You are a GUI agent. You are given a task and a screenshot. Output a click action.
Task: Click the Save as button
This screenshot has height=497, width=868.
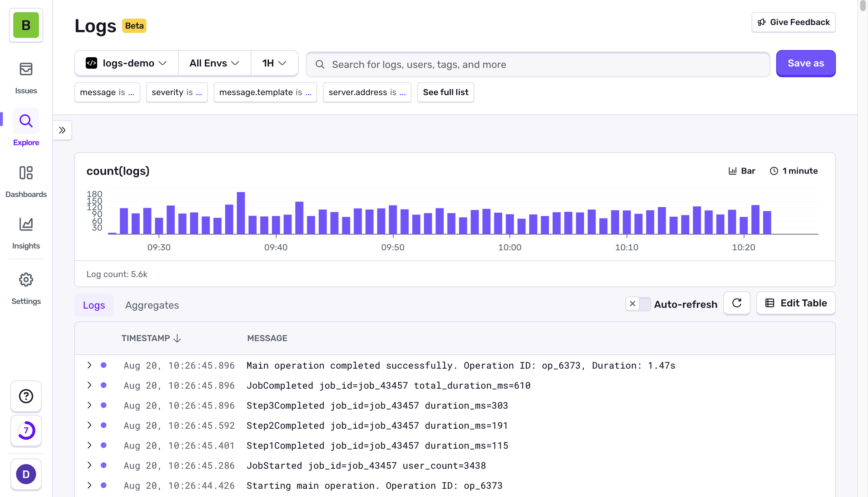(805, 63)
